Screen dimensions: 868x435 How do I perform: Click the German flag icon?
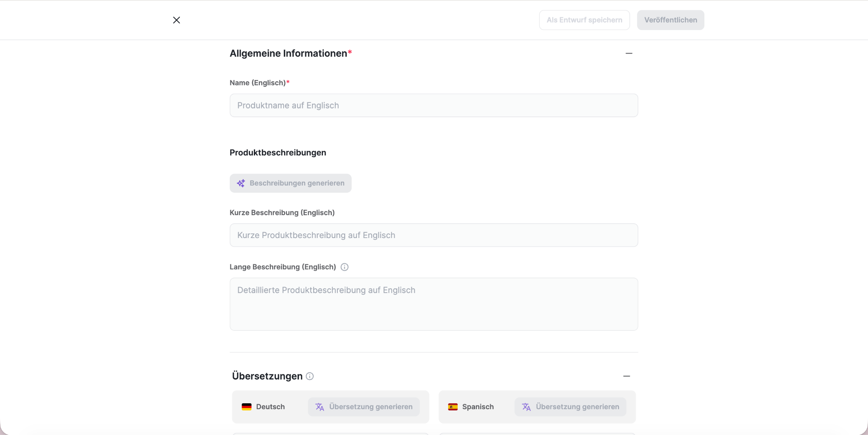click(x=247, y=407)
